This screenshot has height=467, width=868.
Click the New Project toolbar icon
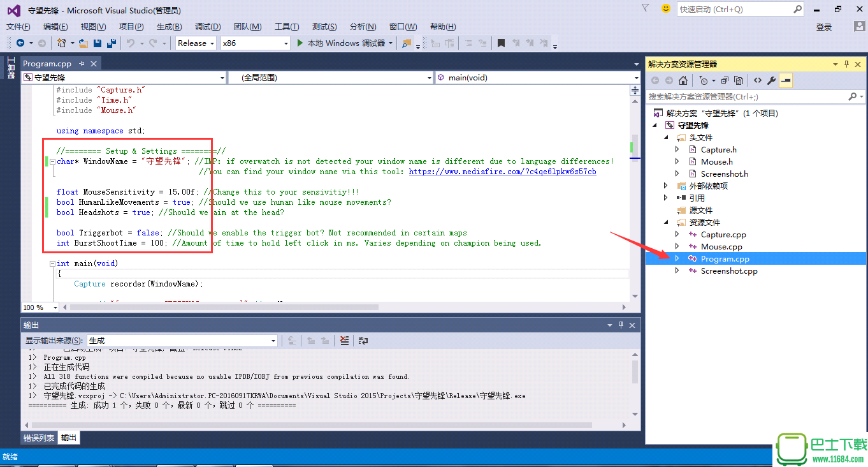[x=62, y=43]
